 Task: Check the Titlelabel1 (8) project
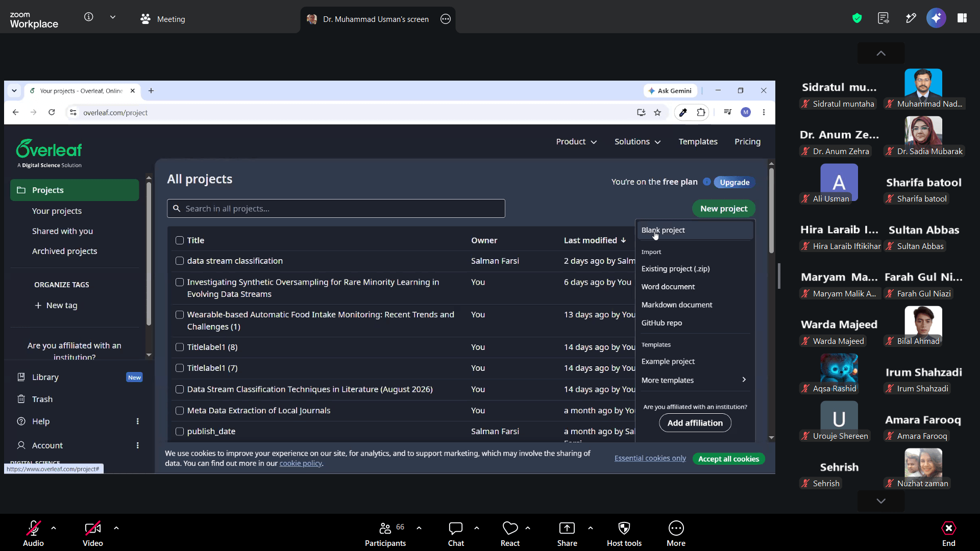(180, 347)
